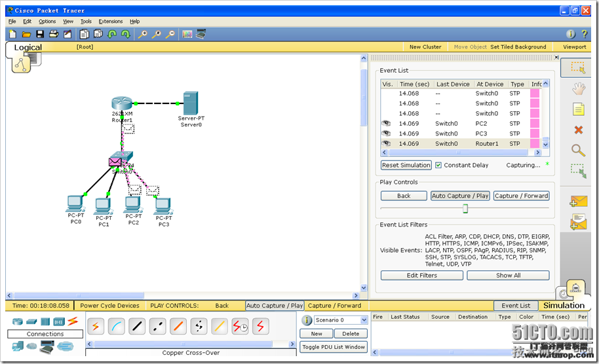Open the Extensions menu
599x364 pixels.
(x=110, y=22)
